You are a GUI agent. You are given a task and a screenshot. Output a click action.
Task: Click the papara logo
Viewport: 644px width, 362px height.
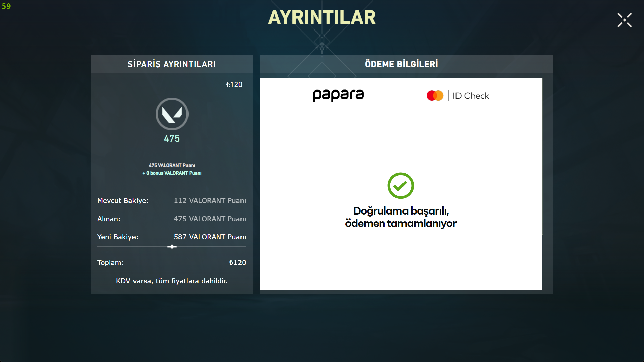tap(338, 95)
